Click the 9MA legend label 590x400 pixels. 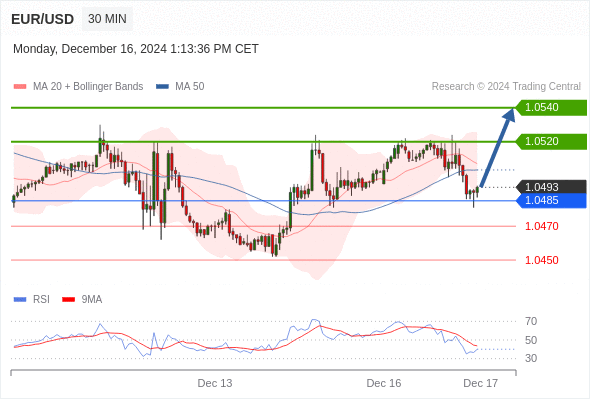(x=92, y=300)
